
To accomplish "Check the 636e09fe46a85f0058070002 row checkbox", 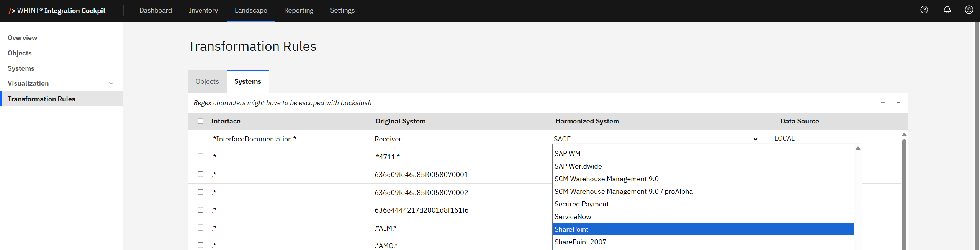I will [x=200, y=192].
